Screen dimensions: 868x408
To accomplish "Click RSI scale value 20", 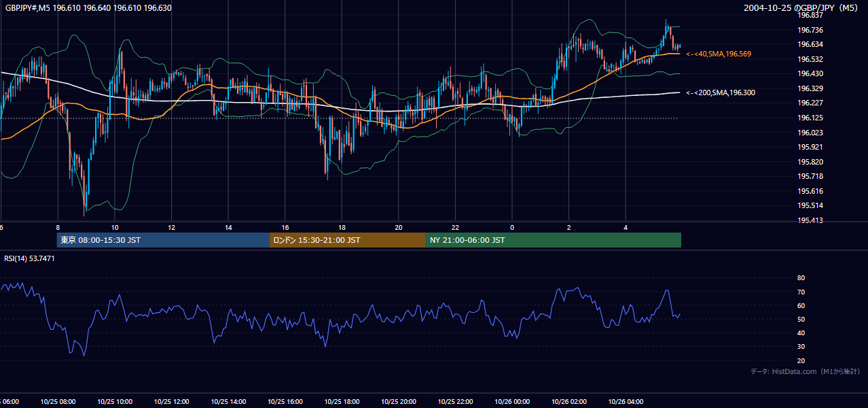I will tap(801, 360).
